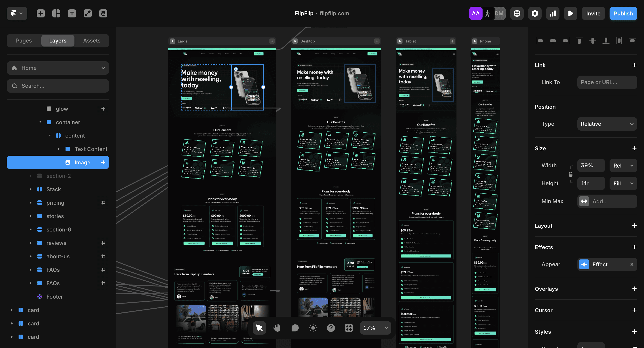Click the hash icon on about-us layer
The height and width of the screenshot is (348, 644).
click(x=103, y=256)
